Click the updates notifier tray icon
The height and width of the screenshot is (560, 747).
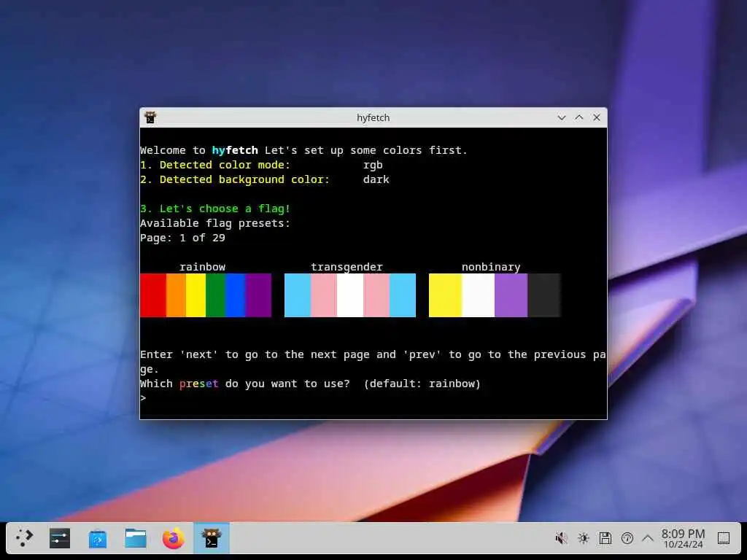(x=627, y=538)
